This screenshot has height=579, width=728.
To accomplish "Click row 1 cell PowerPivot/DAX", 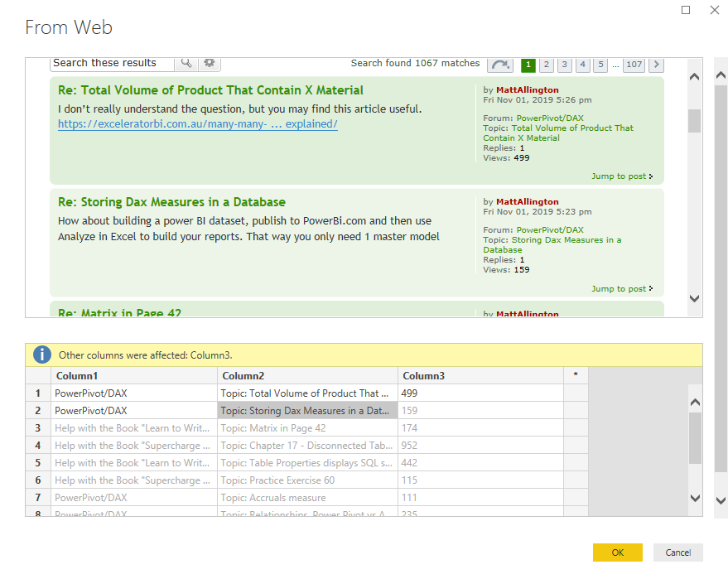I will [133, 393].
